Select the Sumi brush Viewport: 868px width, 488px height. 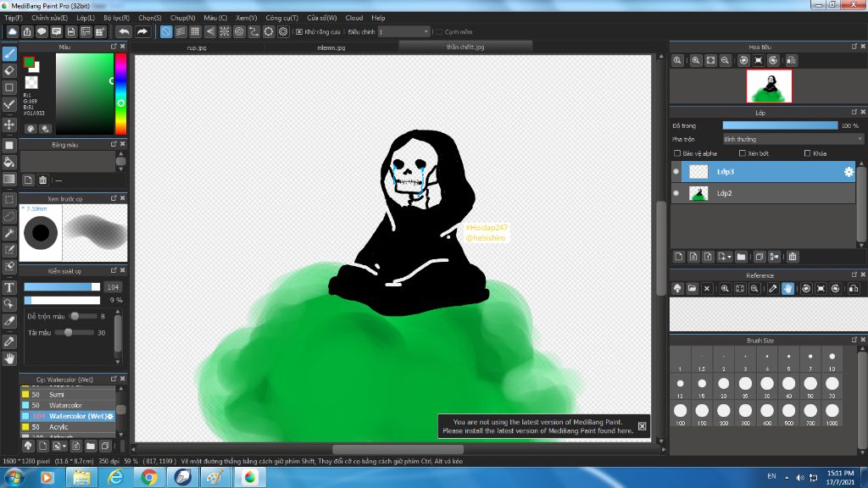68,395
